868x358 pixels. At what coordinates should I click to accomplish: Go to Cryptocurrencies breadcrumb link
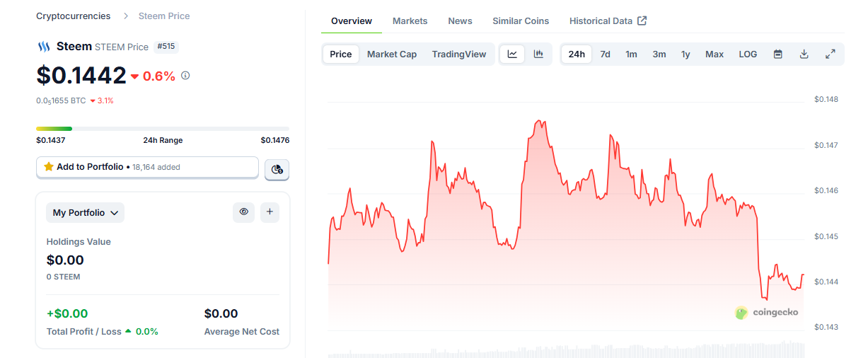pyautogui.click(x=74, y=16)
